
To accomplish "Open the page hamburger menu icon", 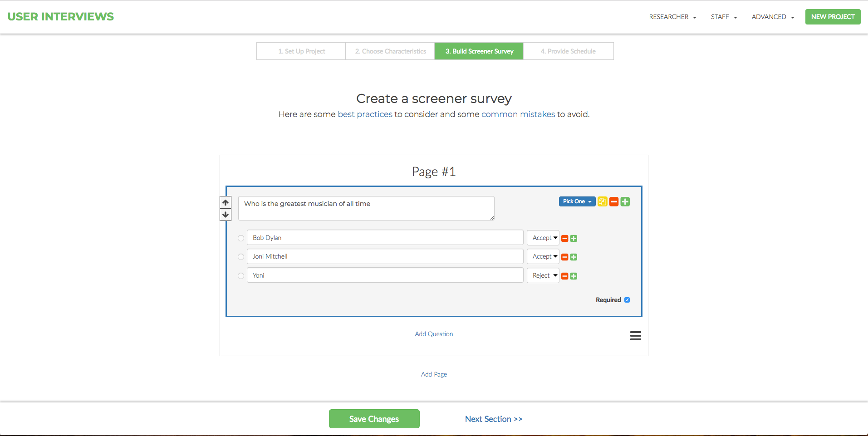I will pyautogui.click(x=635, y=335).
